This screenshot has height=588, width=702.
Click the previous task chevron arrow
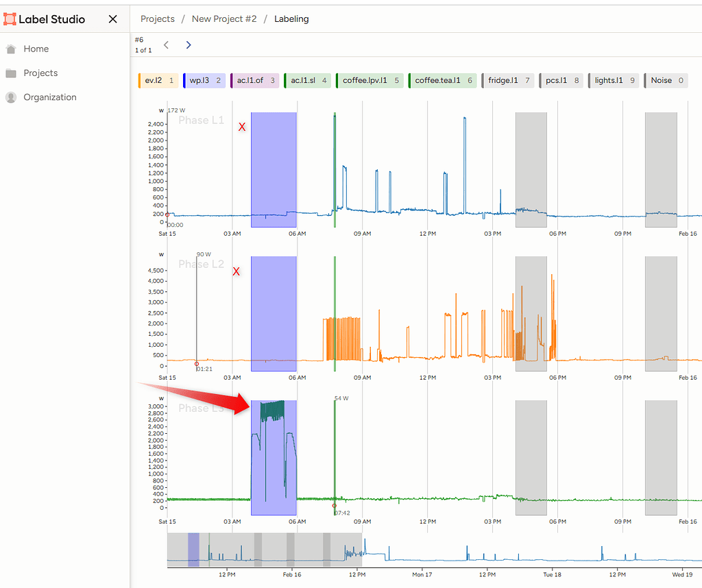pyautogui.click(x=166, y=44)
